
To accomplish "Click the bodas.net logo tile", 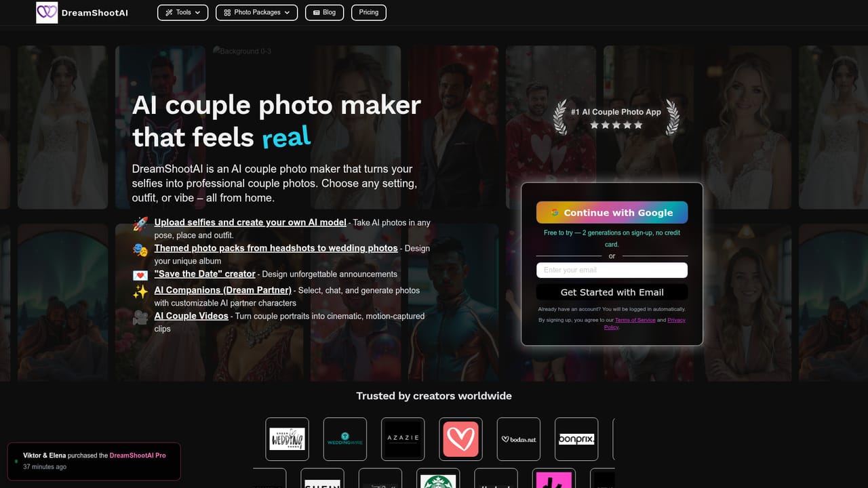I will coord(519,439).
